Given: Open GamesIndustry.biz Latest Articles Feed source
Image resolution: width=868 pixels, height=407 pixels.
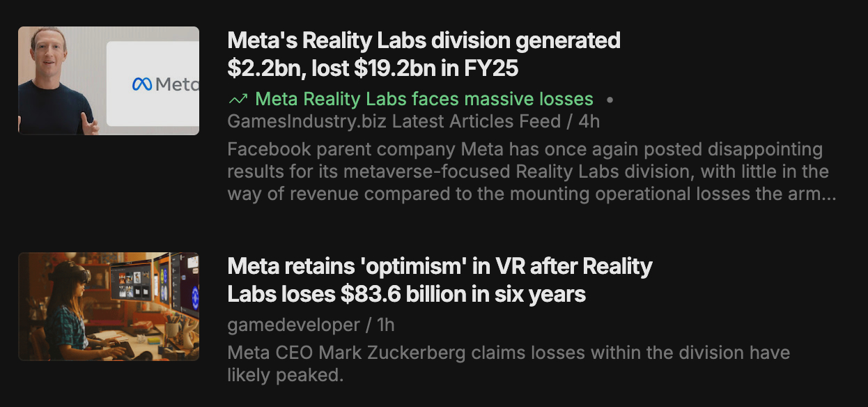Looking at the screenshot, I should 394,121.
